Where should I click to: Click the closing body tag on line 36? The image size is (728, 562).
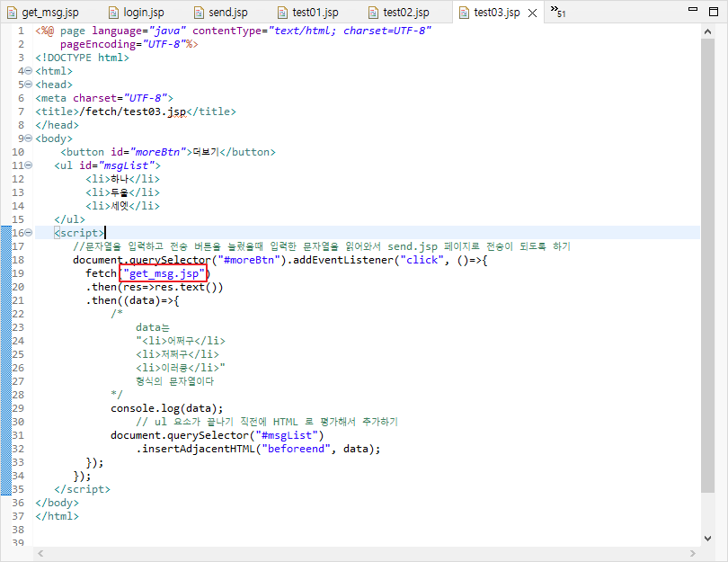point(58,503)
